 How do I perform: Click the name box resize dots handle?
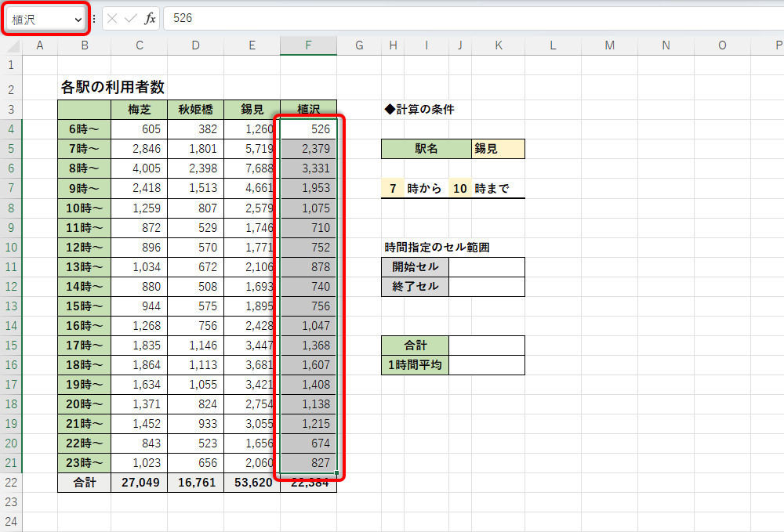(94, 19)
